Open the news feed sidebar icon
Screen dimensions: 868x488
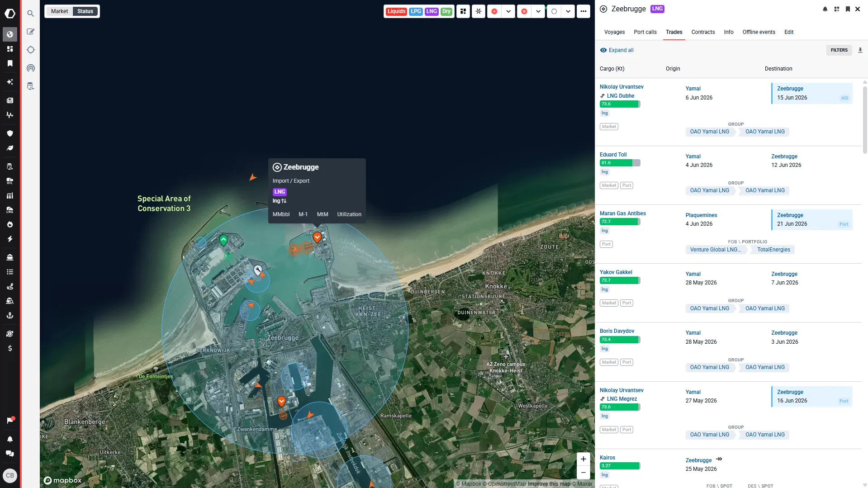point(10,100)
